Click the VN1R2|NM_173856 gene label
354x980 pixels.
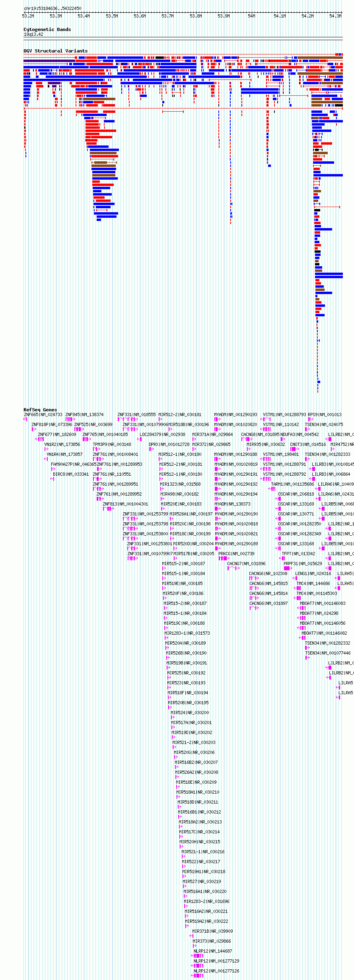pyautogui.click(x=62, y=444)
